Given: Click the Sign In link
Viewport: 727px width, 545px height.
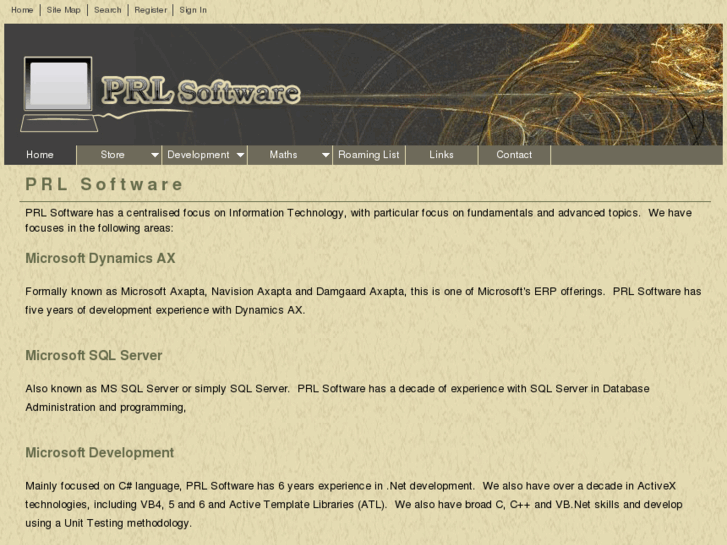Looking at the screenshot, I should pyautogui.click(x=193, y=10).
